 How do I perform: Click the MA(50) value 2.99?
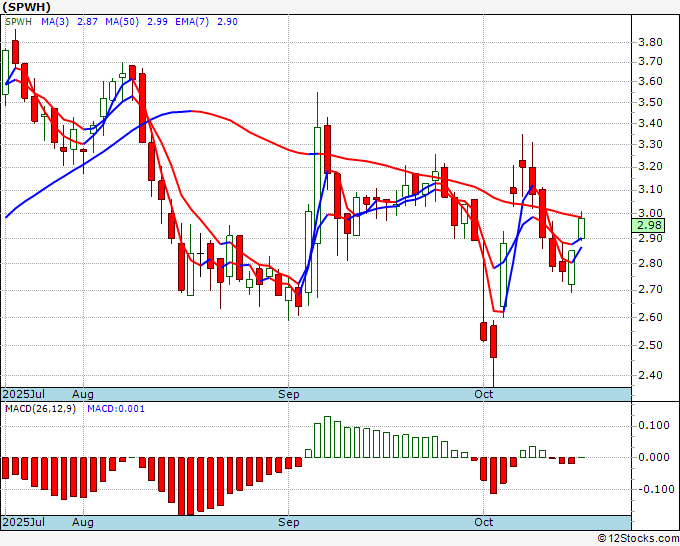click(157, 22)
